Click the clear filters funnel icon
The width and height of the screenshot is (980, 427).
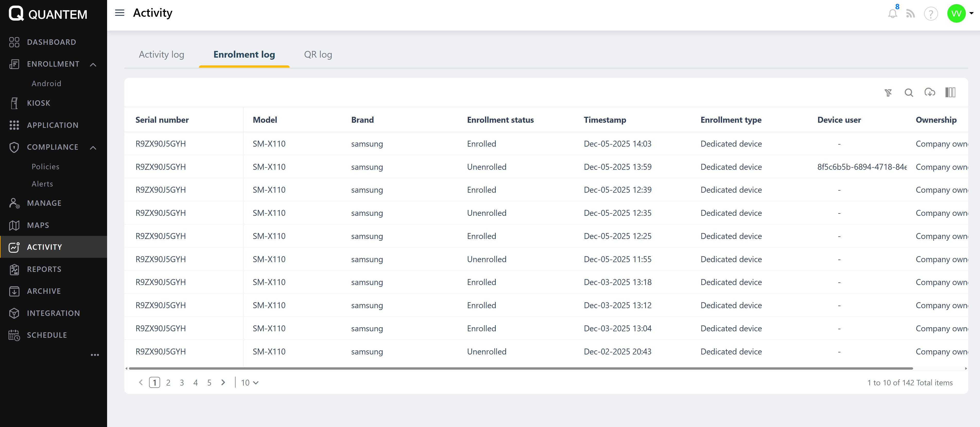pos(888,92)
